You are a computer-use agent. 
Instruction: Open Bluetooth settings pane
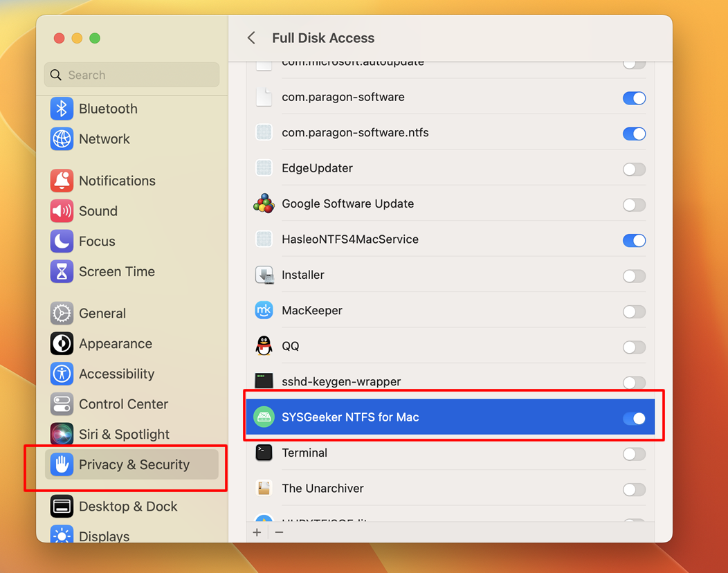[132, 109]
